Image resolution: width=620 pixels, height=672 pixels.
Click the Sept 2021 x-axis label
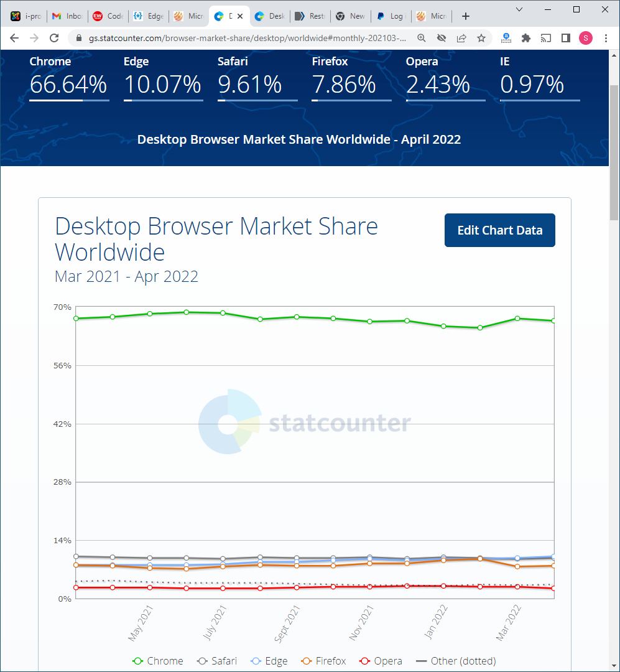[x=287, y=623]
